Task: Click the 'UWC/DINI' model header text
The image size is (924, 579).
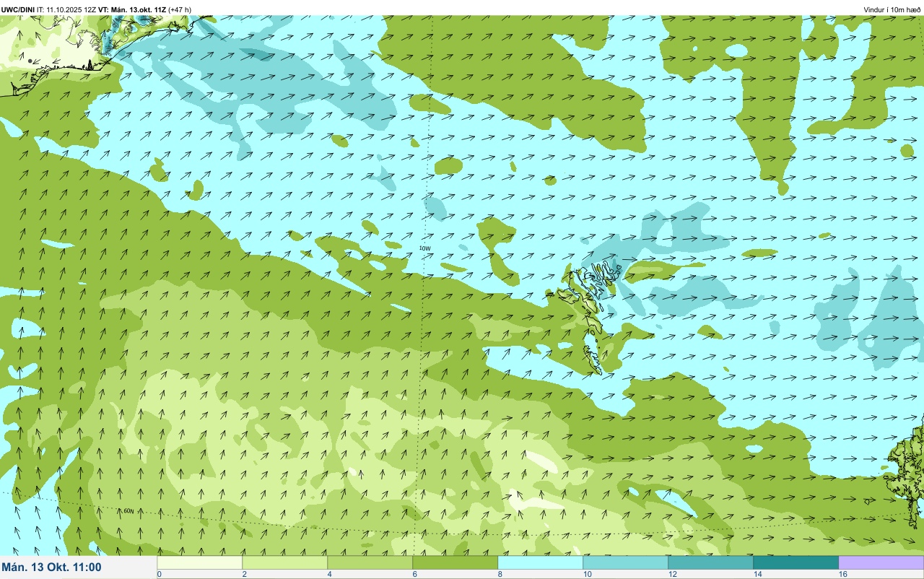Action: (18, 10)
